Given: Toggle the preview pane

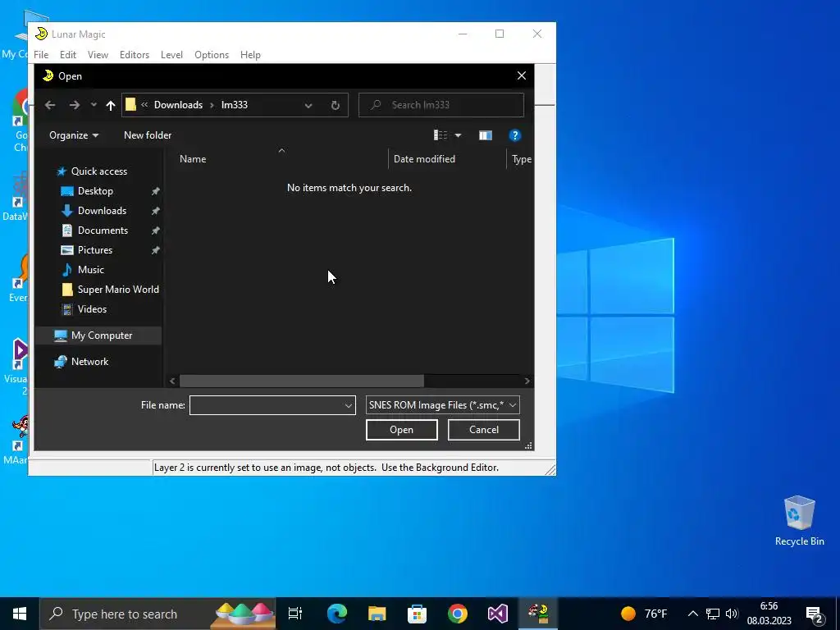Looking at the screenshot, I should 486,135.
